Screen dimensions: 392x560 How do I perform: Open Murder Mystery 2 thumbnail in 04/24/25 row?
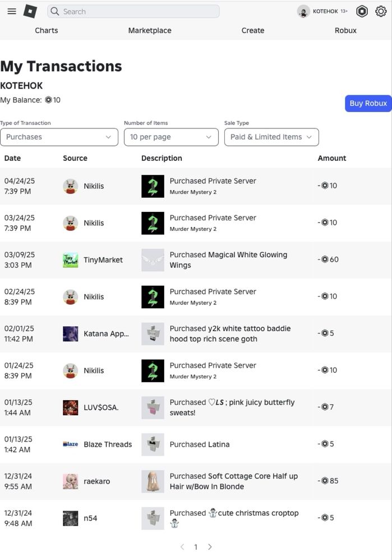(153, 186)
